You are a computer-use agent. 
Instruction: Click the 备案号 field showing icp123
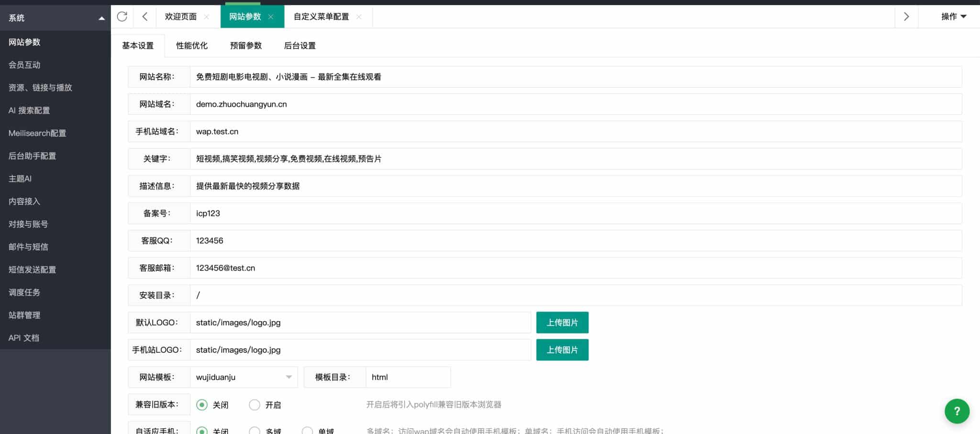coord(576,213)
